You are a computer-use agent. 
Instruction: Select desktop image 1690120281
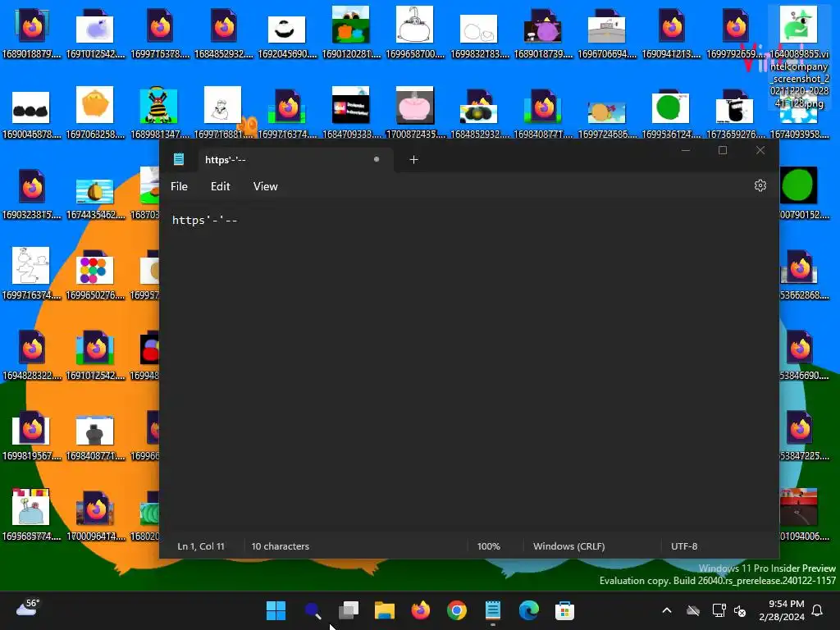351,33
